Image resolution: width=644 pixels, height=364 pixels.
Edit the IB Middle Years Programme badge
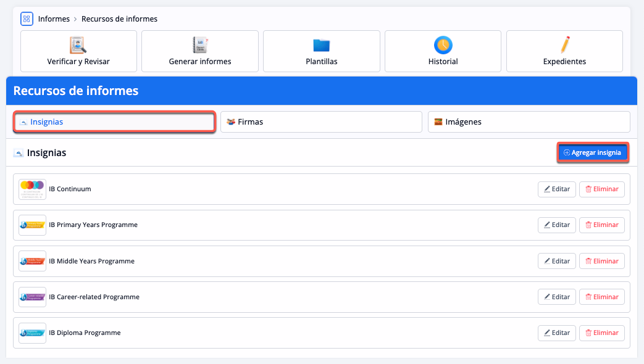(556, 261)
